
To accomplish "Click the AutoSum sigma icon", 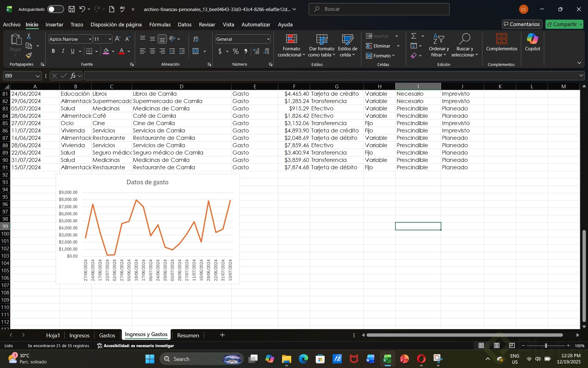I will coord(413,36).
